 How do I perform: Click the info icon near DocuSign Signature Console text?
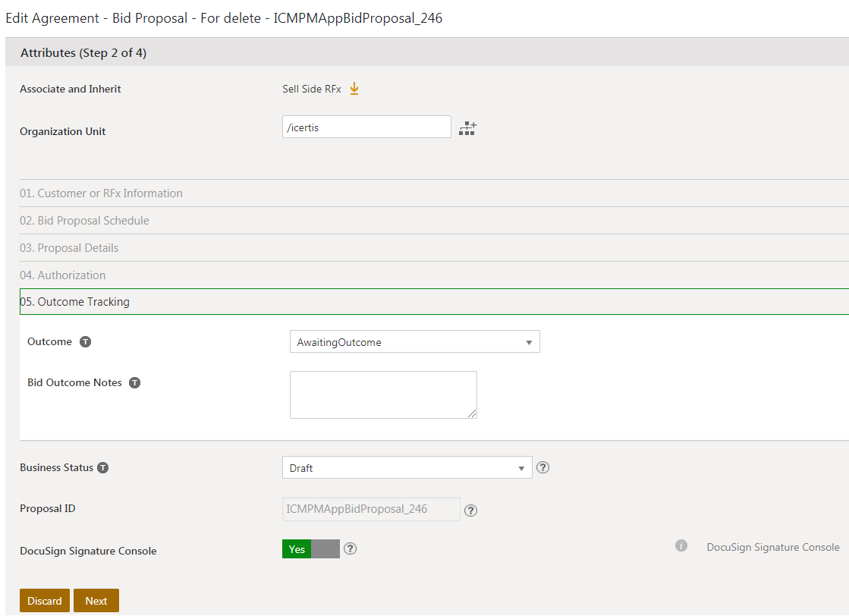tap(681, 546)
